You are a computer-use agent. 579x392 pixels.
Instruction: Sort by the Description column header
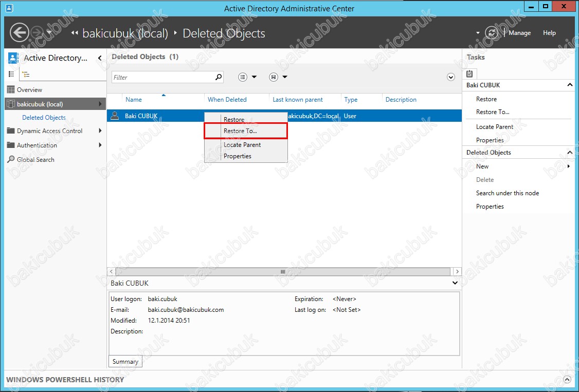pos(401,100)
